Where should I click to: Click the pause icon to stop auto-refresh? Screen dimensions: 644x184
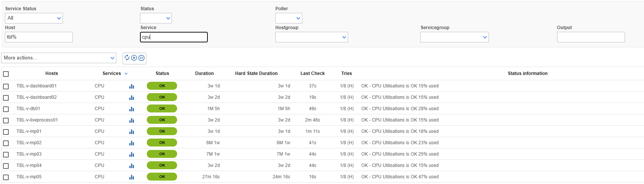[141, 58]
